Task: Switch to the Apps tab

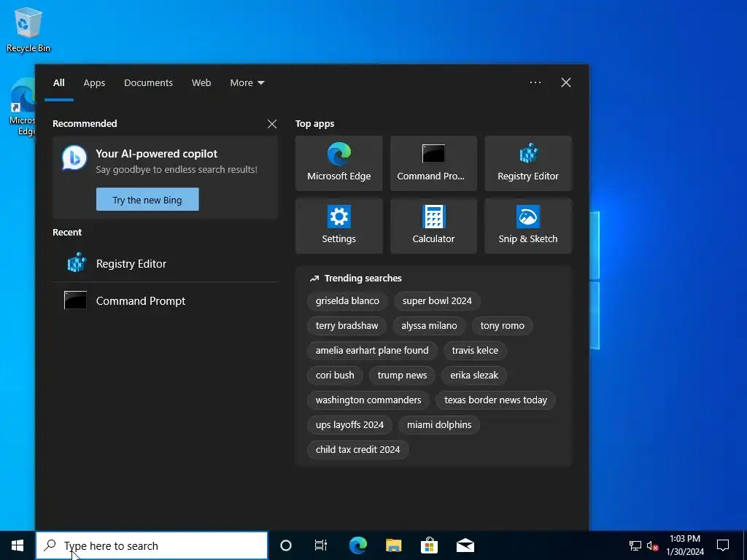Action: (x=94, y=82)
